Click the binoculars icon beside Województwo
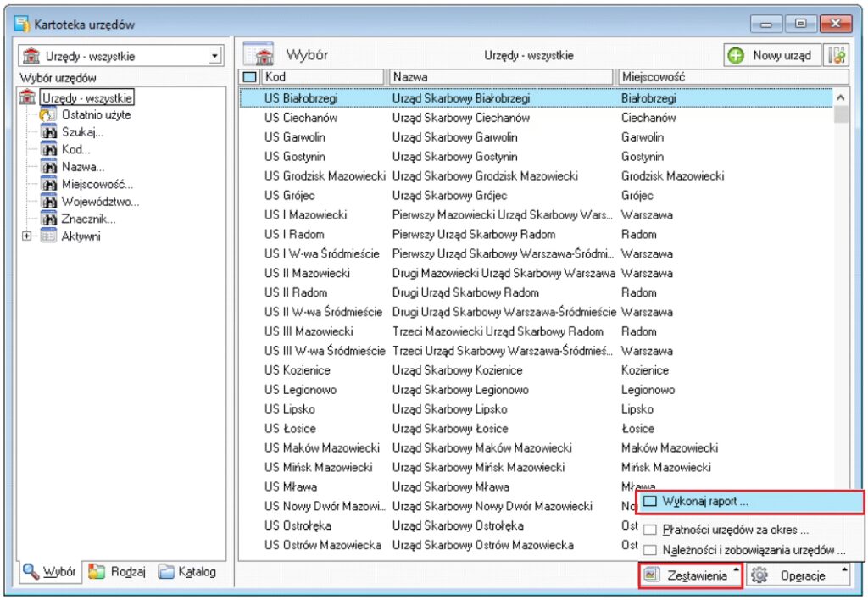The image size is (868, 600). [x=49, y=202]
